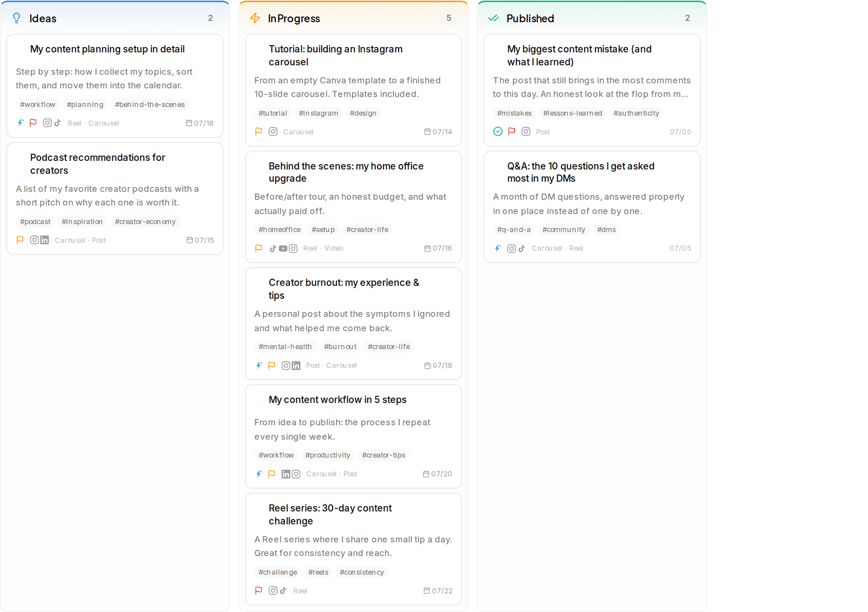Image resolution: width=868 pixels, height=612 pixels.
Task: Select the #authenticity tag
Action: point(636,113)
